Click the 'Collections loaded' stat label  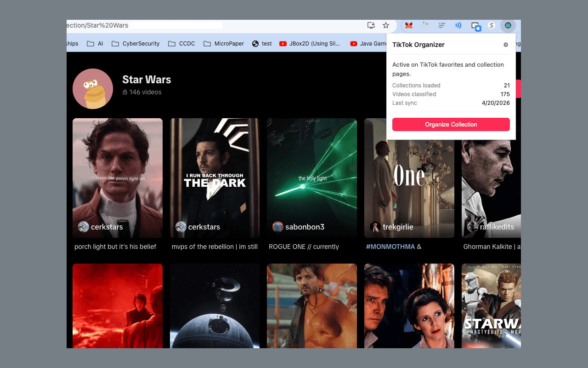[416, 86]
